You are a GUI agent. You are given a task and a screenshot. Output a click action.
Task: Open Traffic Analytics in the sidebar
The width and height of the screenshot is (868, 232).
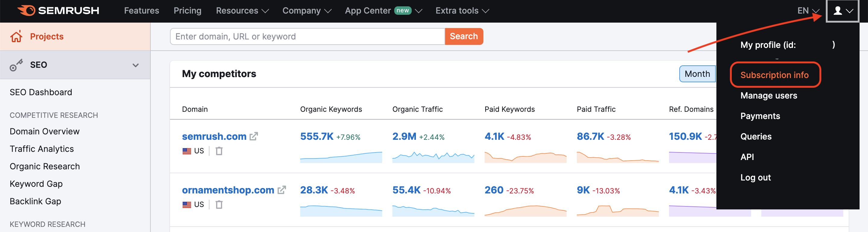coord(42,149)
